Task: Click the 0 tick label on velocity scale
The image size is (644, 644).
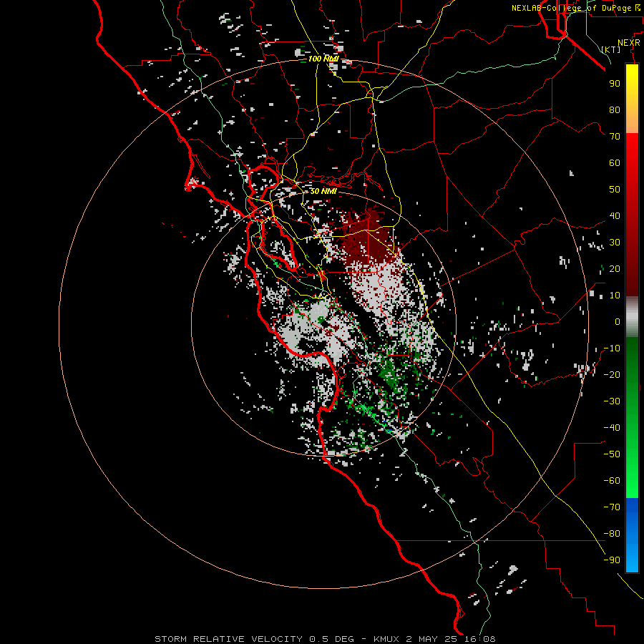Action: coord(618,321)
